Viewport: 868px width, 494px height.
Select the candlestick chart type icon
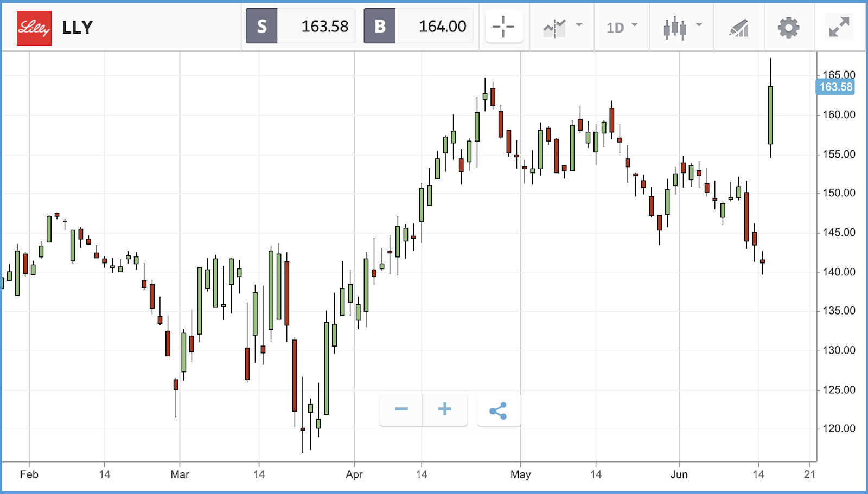coord(674,28)
